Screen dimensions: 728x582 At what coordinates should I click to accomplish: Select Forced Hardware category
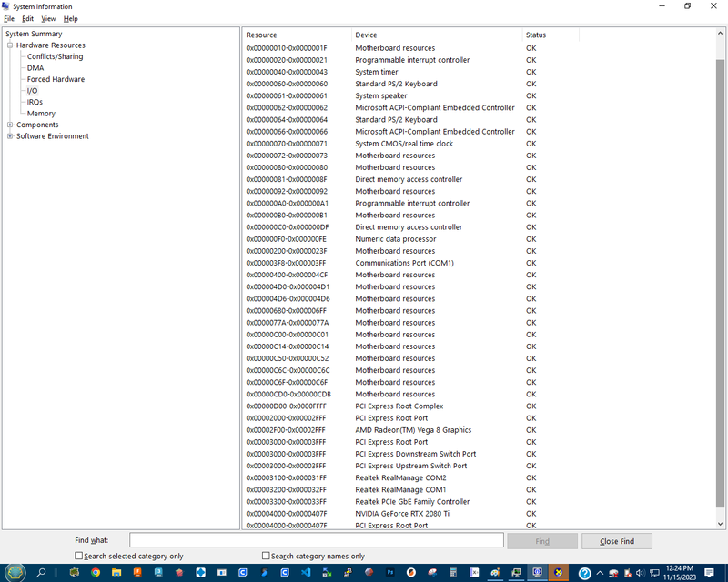tap(56, 79)
